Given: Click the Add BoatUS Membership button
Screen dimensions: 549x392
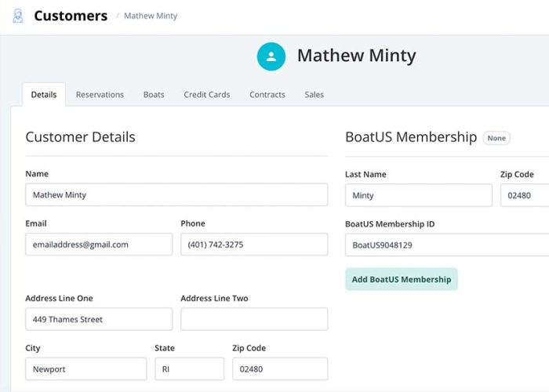Looking at the screenshot, I should coord(402,279).
